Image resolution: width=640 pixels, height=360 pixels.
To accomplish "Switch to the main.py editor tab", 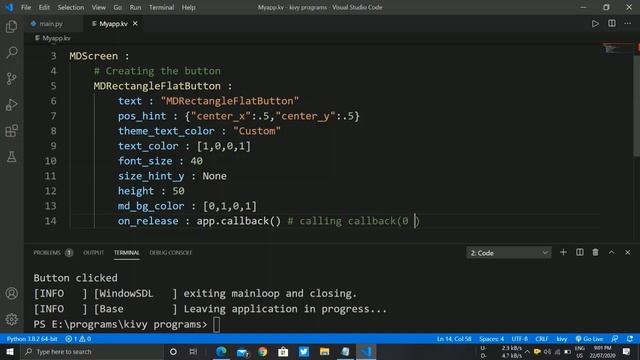I will point(51,24).
